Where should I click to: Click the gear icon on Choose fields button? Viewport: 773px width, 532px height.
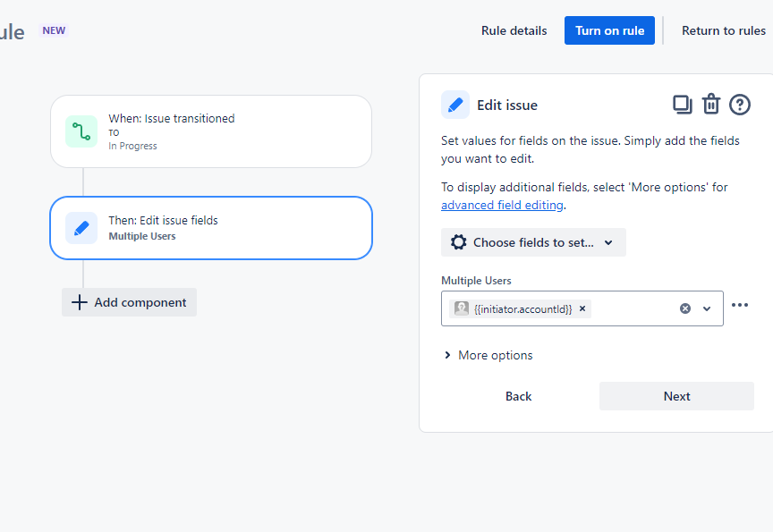pyautogui.click(x=461, y=241)
